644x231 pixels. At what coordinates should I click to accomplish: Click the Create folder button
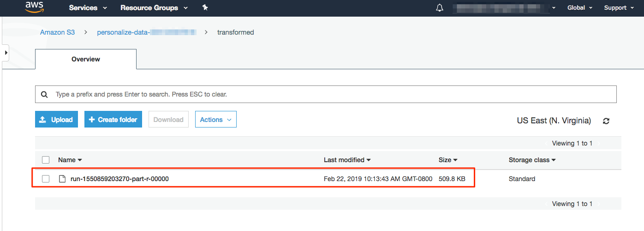click(113, 120)
